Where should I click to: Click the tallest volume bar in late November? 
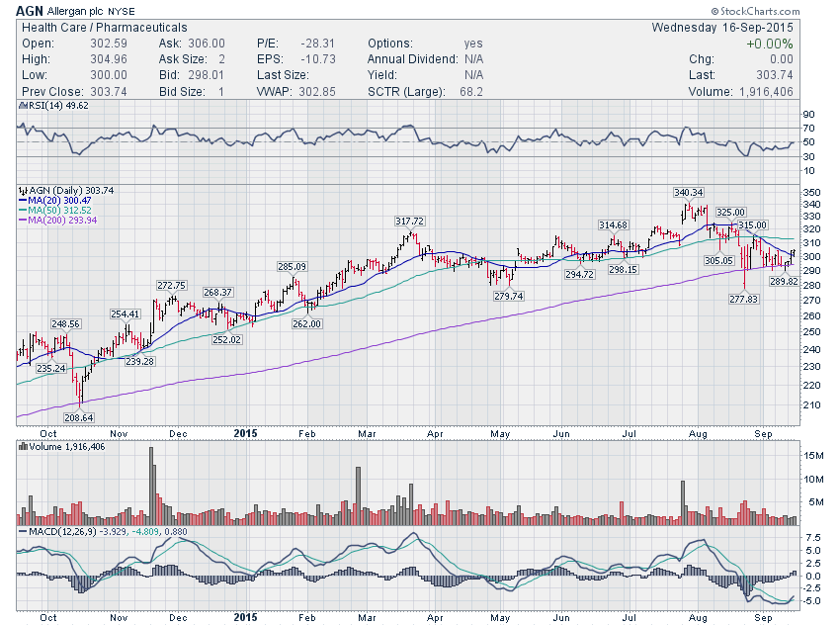(x=151, y=487)
